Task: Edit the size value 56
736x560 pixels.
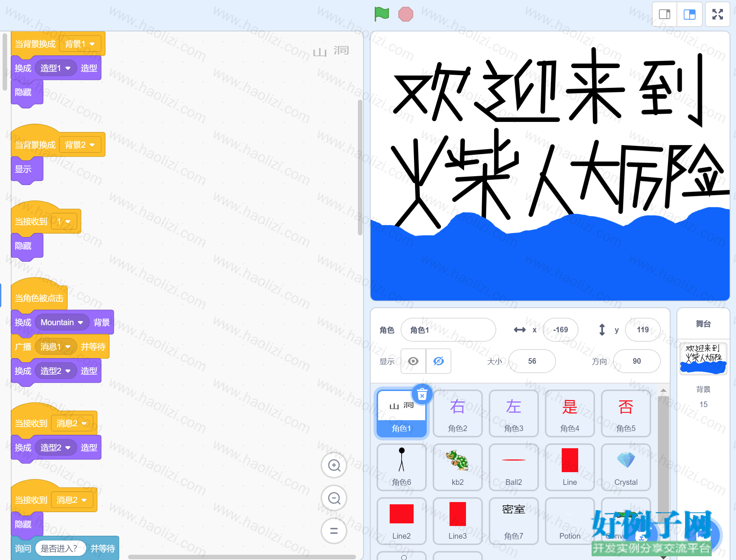Action: pos(532,361)
